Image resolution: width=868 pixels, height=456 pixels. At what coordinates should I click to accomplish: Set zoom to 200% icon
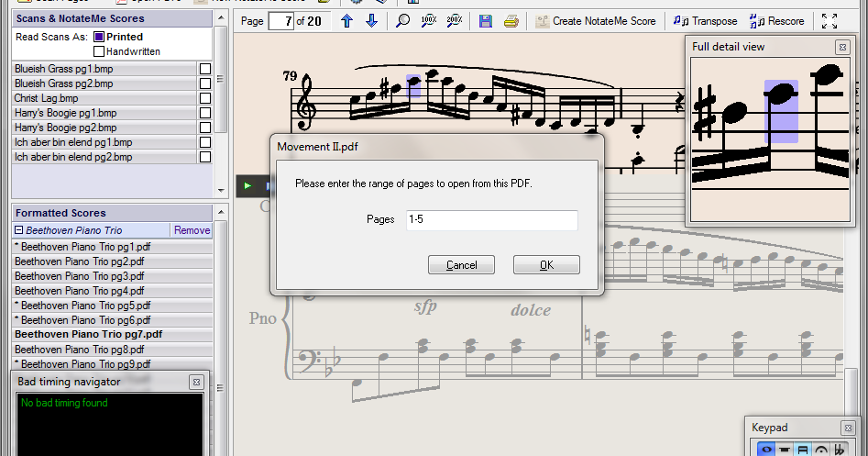tap(455, 21)
